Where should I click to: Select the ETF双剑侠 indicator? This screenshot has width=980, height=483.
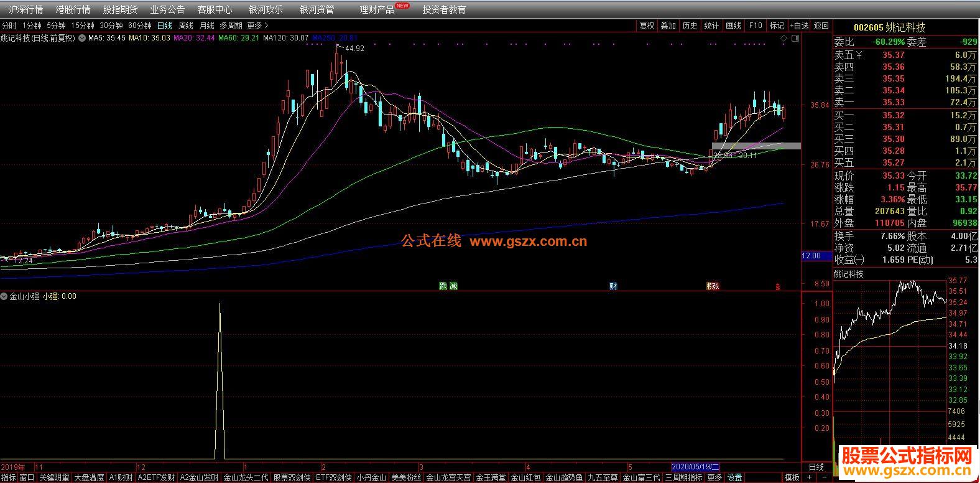pyautogui.click(x=334, y=477)
